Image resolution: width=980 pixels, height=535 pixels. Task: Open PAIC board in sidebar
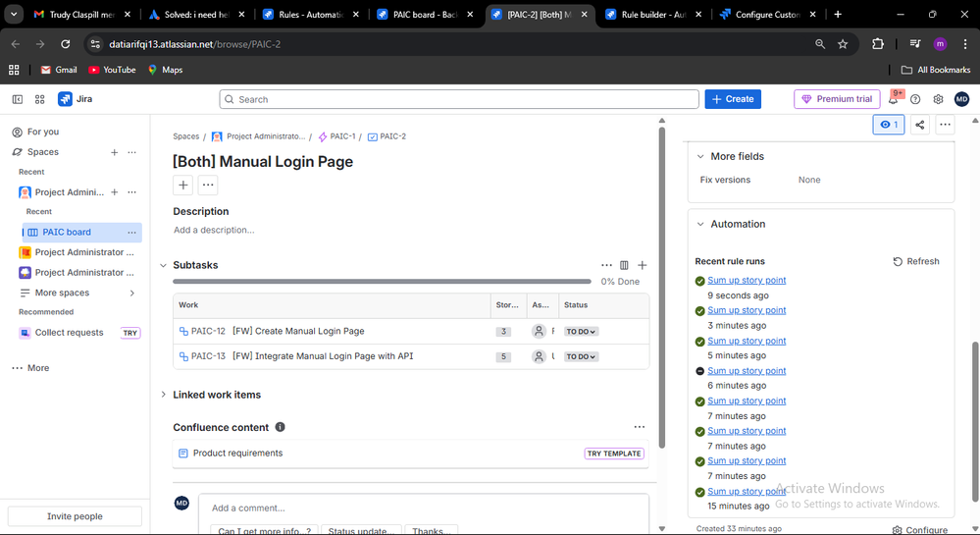pyautogui.click(x=67, y=232)
